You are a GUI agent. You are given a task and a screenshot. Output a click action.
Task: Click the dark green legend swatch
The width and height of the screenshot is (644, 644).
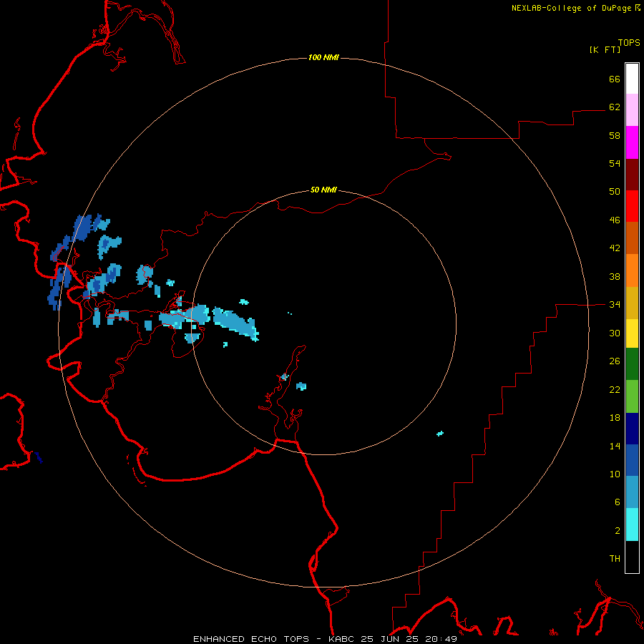point(632,364)
